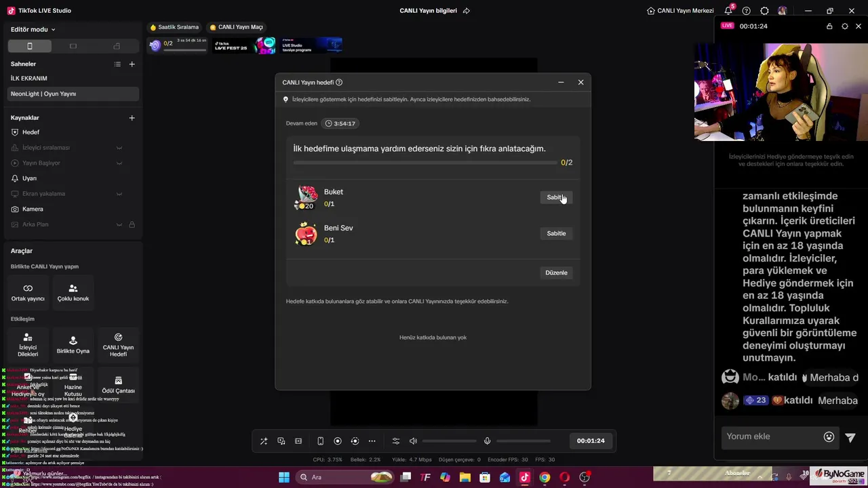
Task: Open CANLI Yayın Maçı tab
Action: (236, 27)
